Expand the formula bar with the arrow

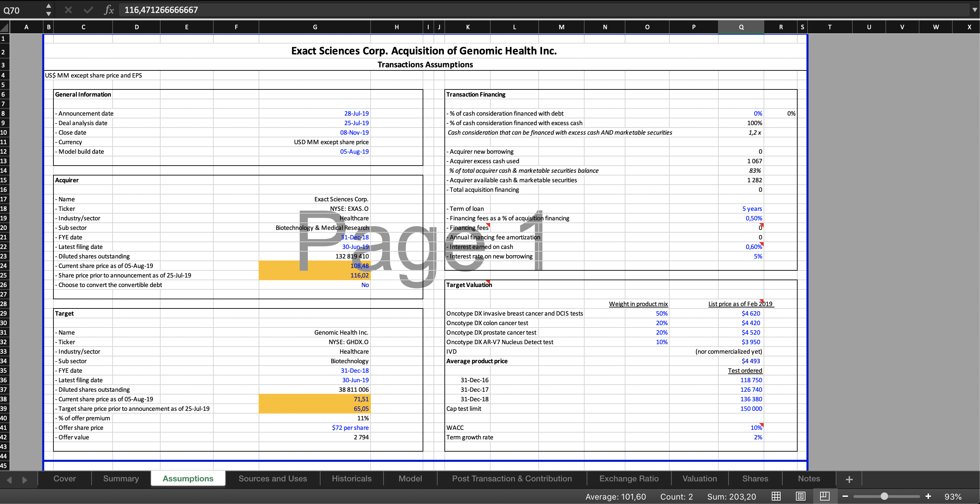pos(974,10)
